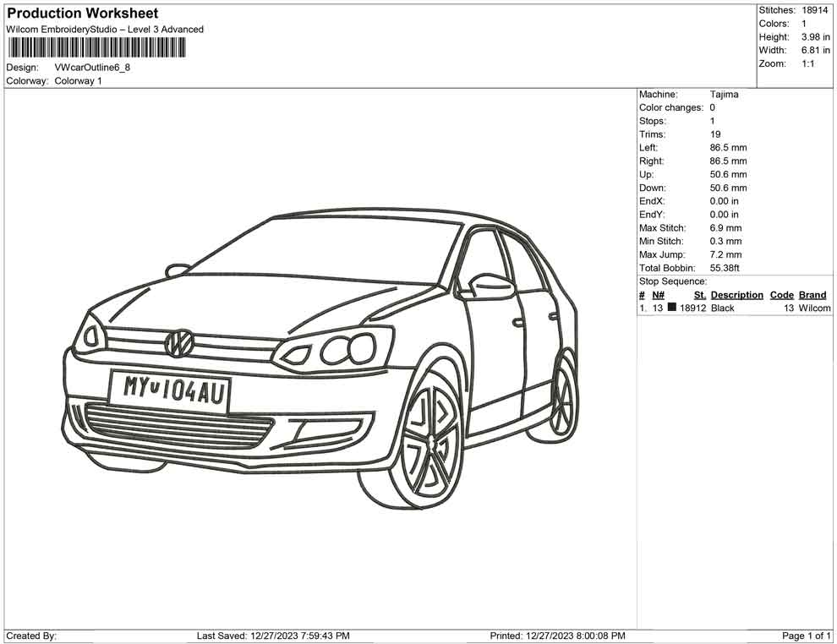Click the VW logo on the car grille
This screenshot has height=644, width=837.
point(179,342)
